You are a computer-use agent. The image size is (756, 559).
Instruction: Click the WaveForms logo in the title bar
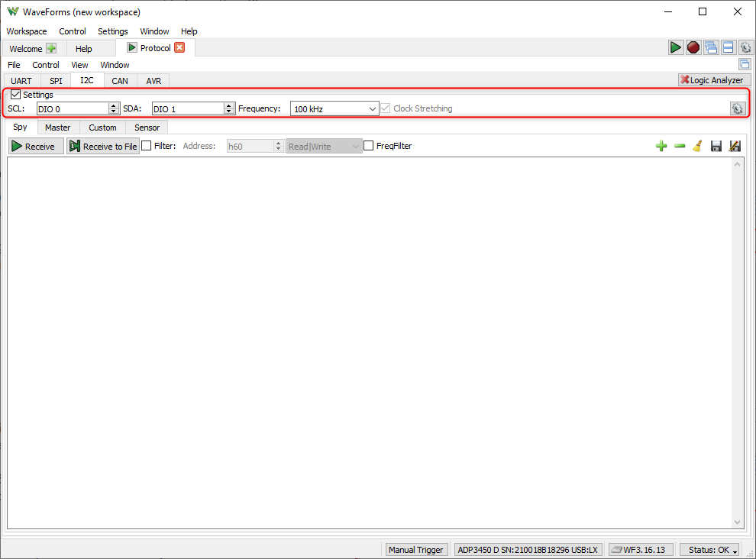click(12, 11)
